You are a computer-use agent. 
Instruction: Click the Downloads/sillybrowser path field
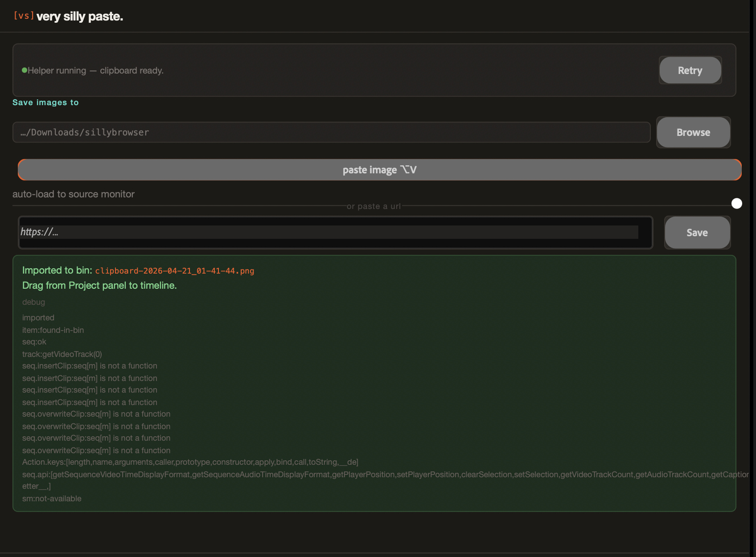point(331,132)
